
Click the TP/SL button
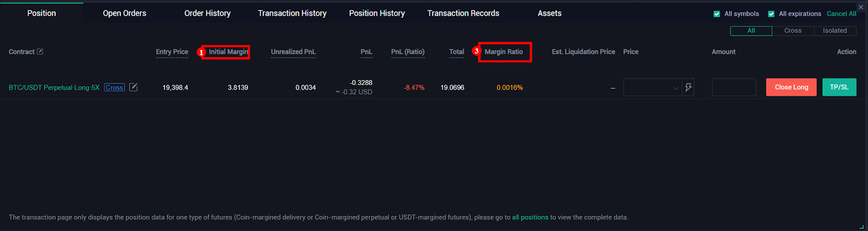[839, 87]
